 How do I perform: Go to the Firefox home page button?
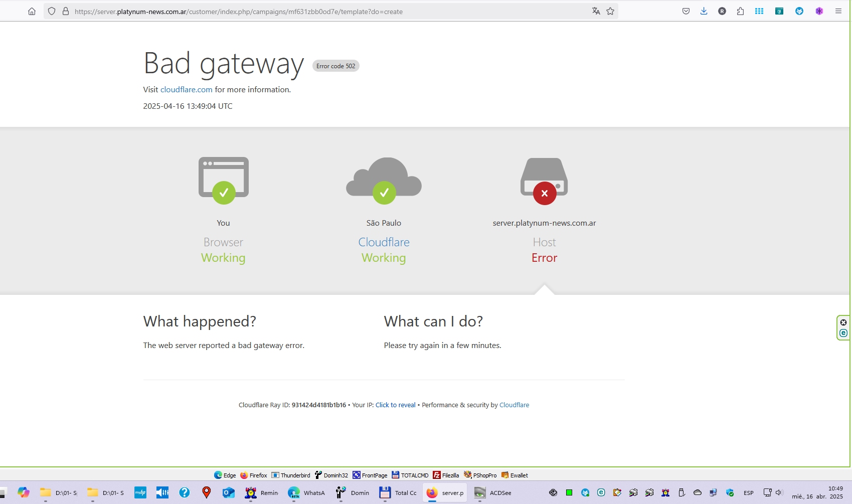(32, 11)
